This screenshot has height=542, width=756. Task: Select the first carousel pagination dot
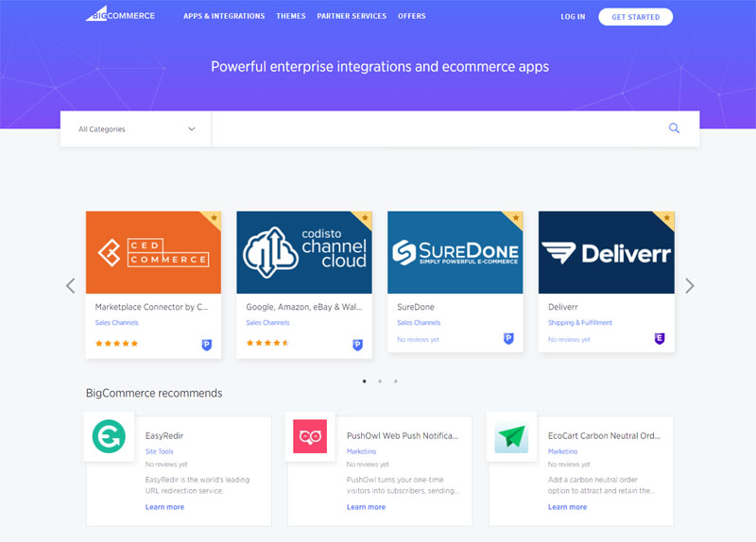point(365,381)
